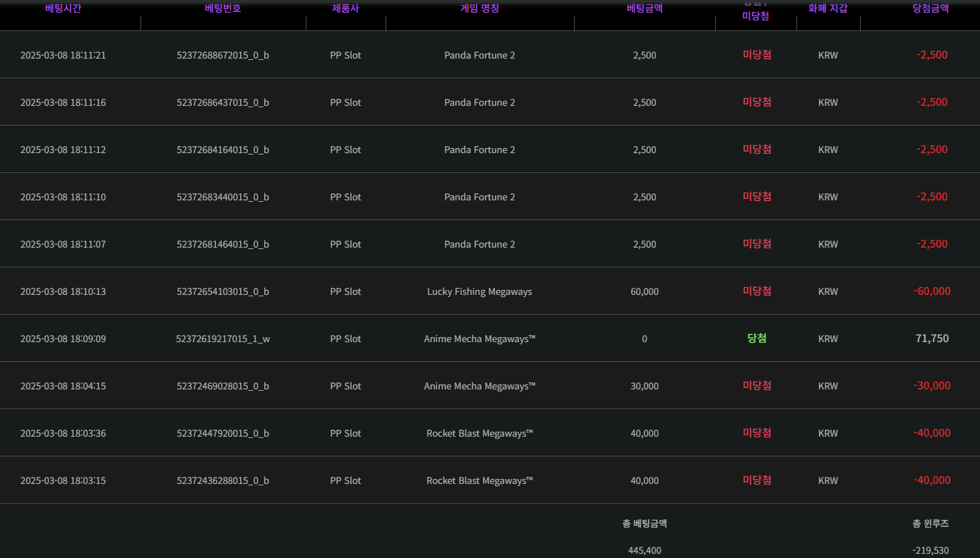The image size is (980, 558).
Task: Select timestamp 2025-03-08 18:03:36
Action: pos(63,433)
